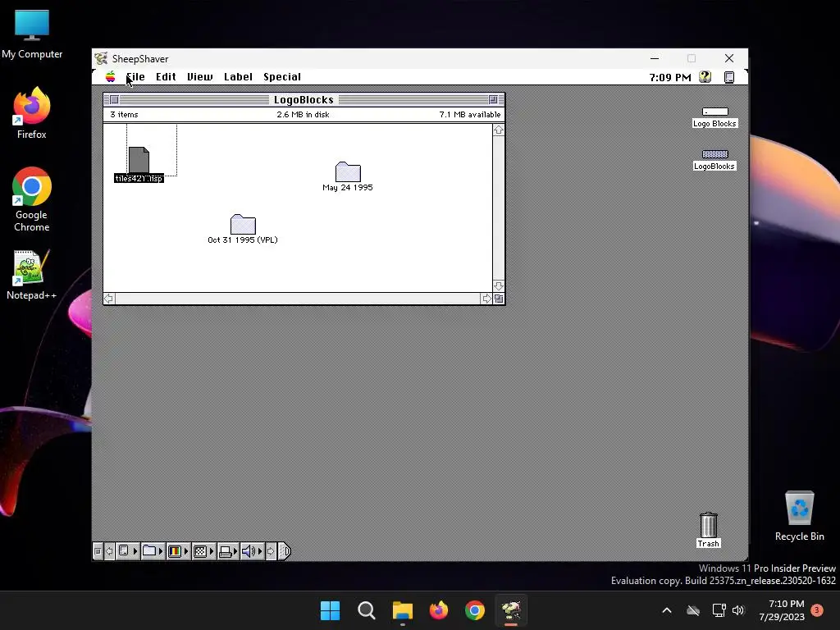Image resolution: width=840 pixels, height=630 pixels.
Task: Select the Logo Blocks disk icon on Mac desktop
Action: (715, 112)
